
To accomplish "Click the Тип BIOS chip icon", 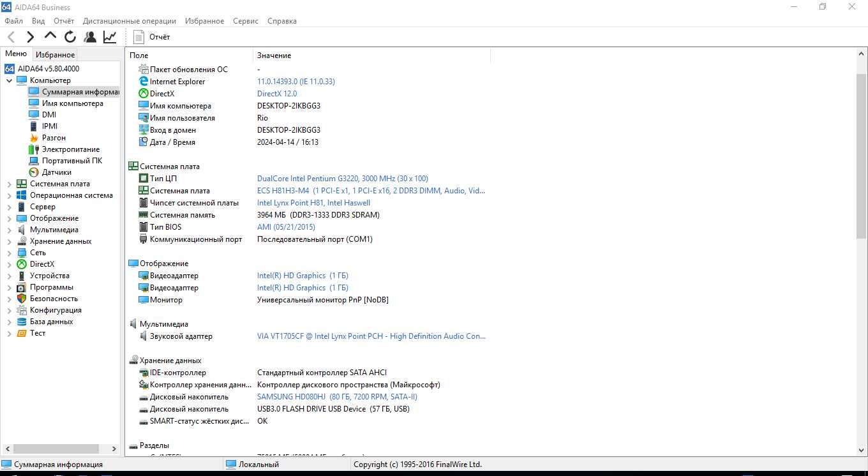I will [144, 227].
